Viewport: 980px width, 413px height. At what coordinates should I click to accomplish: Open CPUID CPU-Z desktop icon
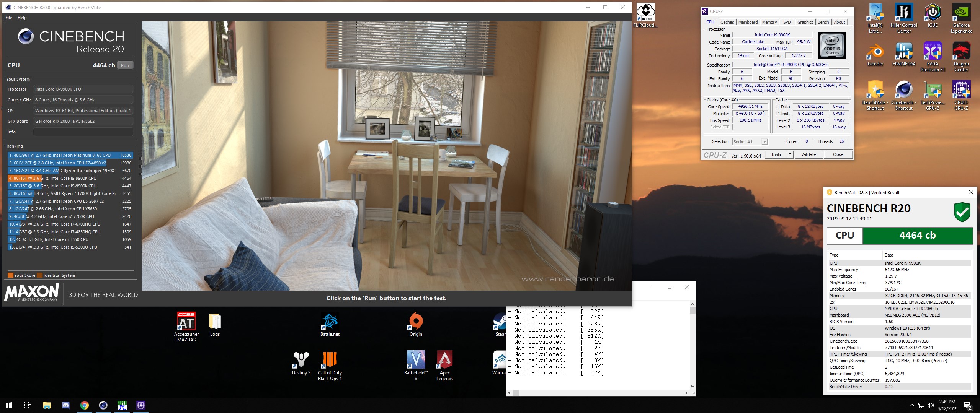pos(961,95)
